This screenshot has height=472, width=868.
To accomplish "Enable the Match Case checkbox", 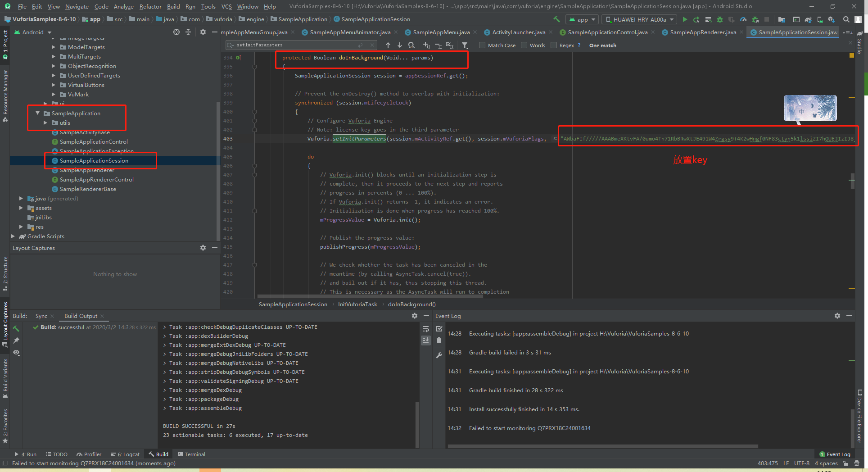I will pos(482,45).
